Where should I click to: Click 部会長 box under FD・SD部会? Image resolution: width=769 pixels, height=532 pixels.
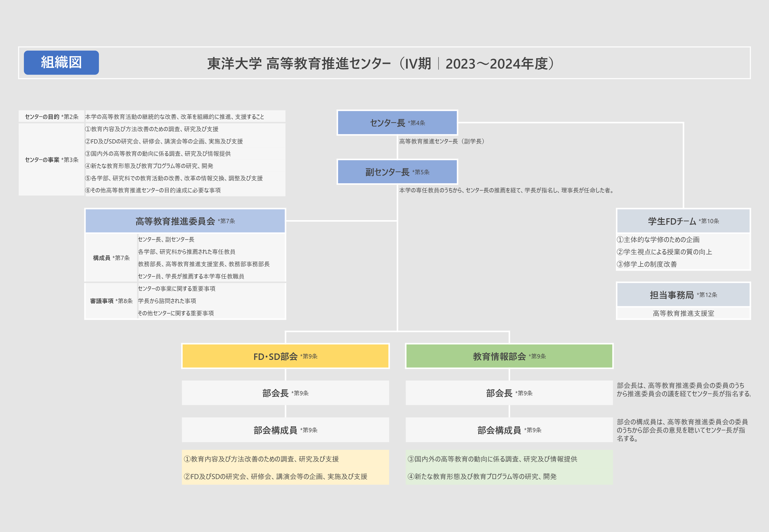285,393
